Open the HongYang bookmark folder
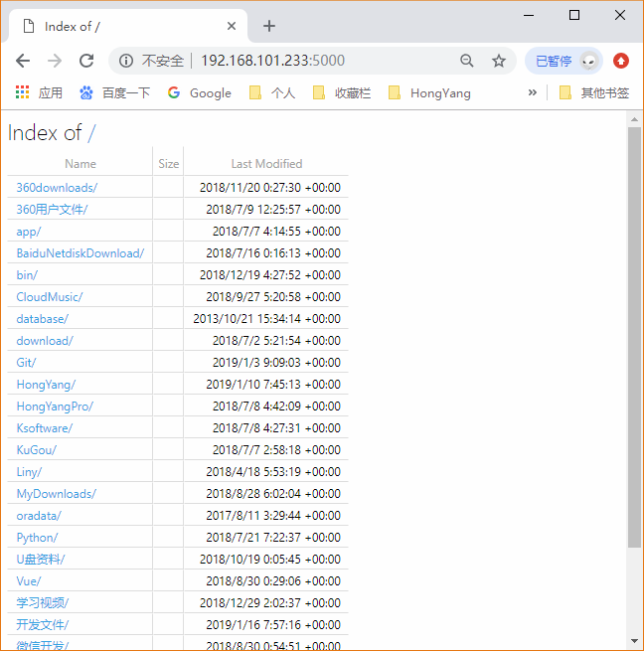Viewport: 644px width, 651px height. click(x=429, y=92)
